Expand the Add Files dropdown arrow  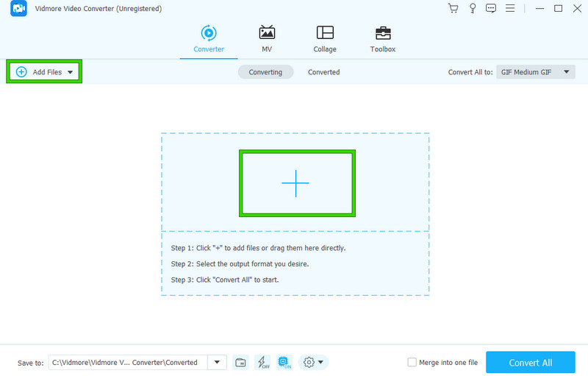[x=71, y=72]
